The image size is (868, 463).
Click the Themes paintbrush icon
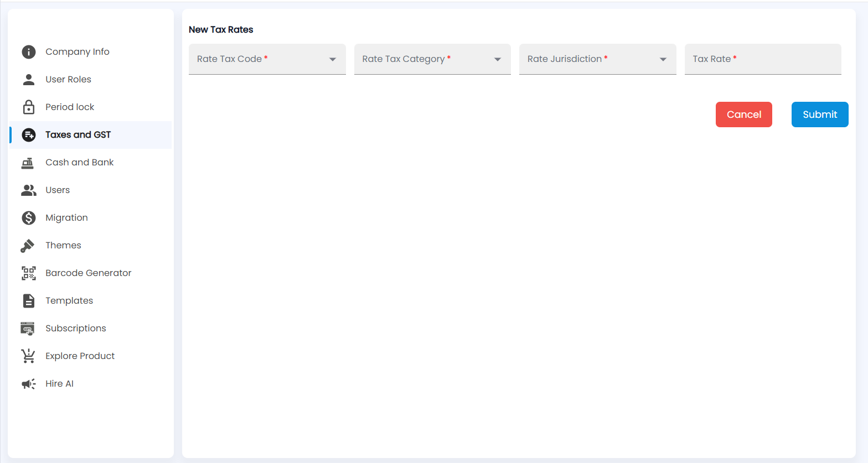pos(28,246)
